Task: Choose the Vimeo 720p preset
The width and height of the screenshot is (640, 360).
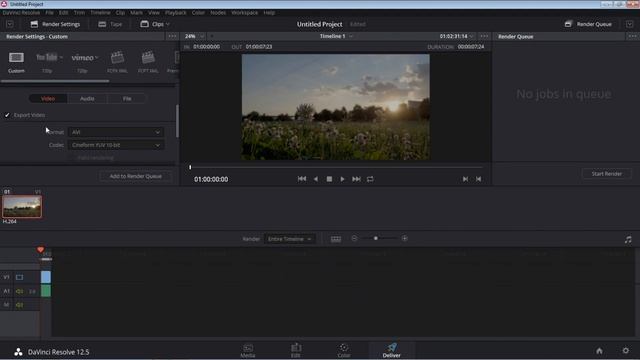Action: pyautogui.click(x=82, y=58)
